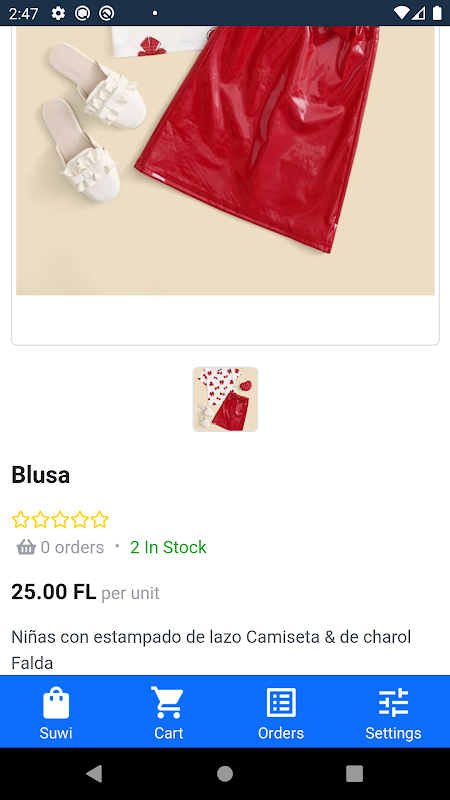Image resolution: width=450 pixels, height=800 pixels.
Task: Tap the Android back navigation button
Action: click(94, 773)
